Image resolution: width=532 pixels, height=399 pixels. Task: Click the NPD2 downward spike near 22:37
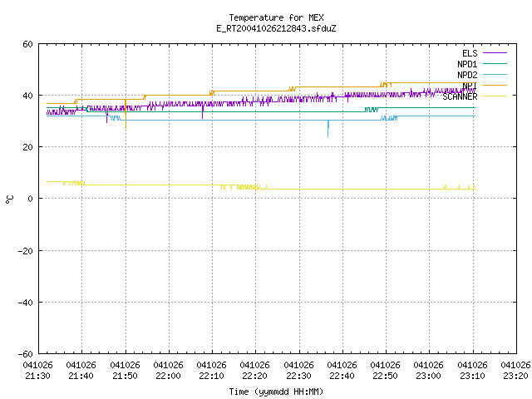[x=328, y=129]
